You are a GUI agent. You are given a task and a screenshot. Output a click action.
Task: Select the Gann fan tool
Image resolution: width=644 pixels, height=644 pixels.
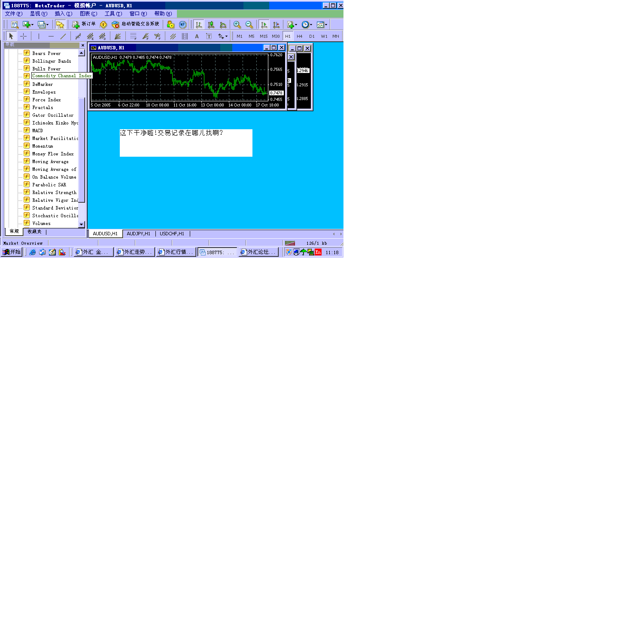[x=117, y=36]
